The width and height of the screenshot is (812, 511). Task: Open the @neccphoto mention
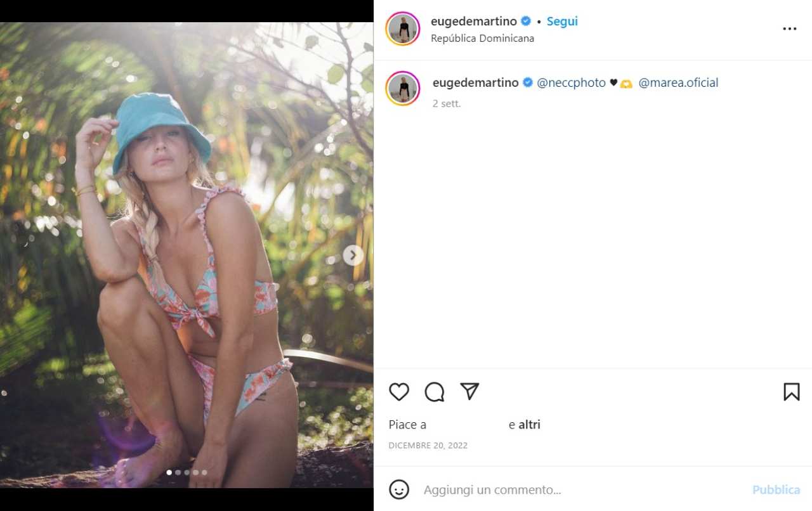pos(571,83)
